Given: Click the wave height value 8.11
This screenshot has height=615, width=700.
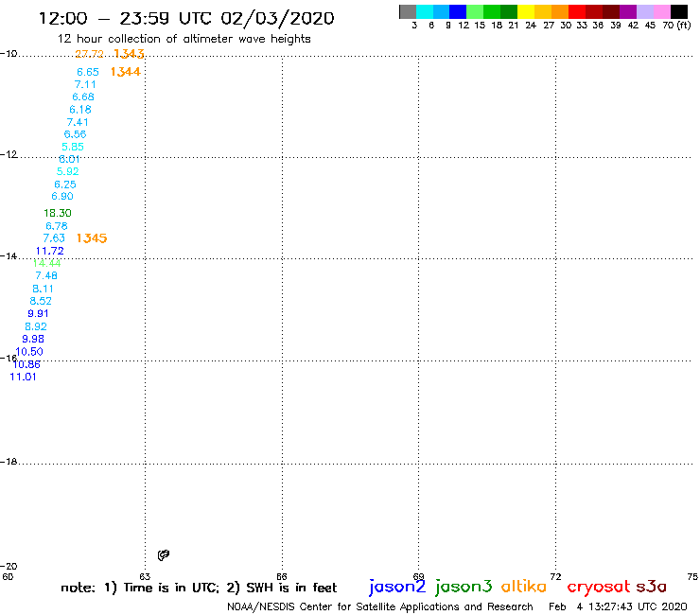Looking at the screenshot, I should pyautogui.click(x=43, y=289).
